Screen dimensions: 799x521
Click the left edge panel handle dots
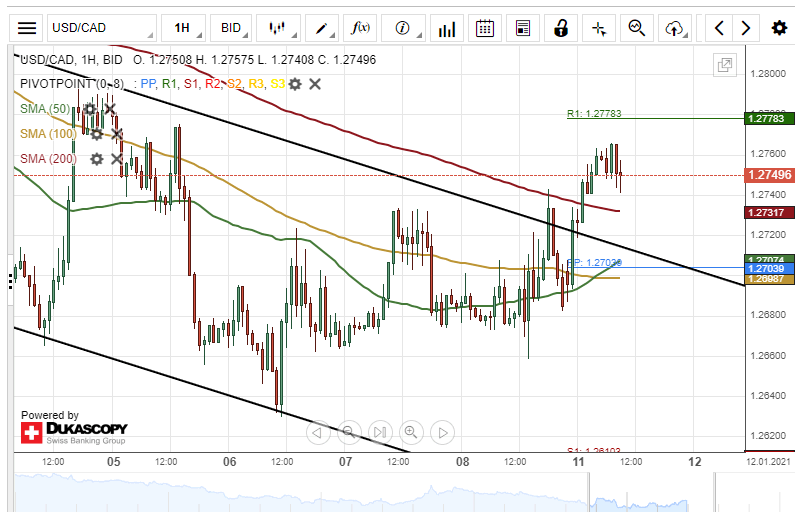pos(10,281)
